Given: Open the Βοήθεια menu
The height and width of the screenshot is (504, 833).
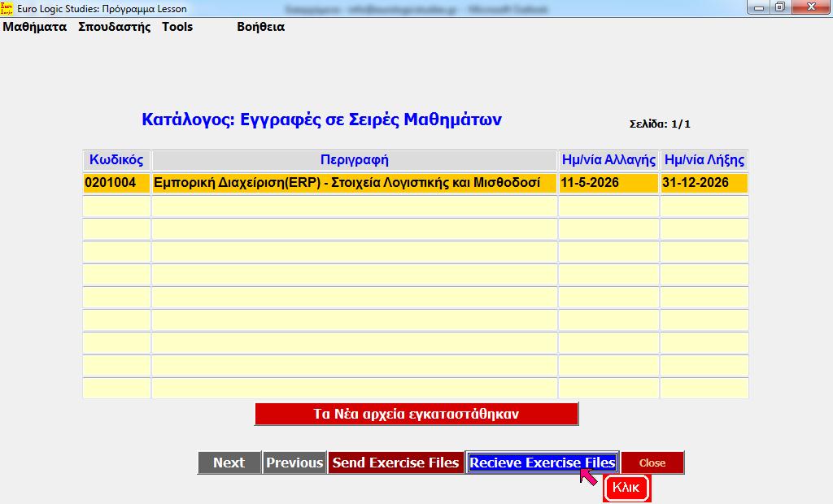Looking at the screenshot, I should (x=260, y=27).
